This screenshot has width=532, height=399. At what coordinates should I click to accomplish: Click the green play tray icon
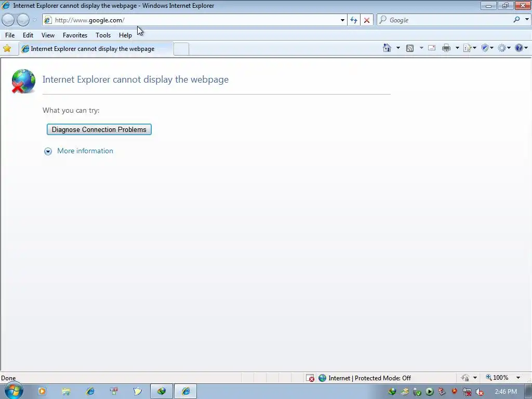point(430,392)
